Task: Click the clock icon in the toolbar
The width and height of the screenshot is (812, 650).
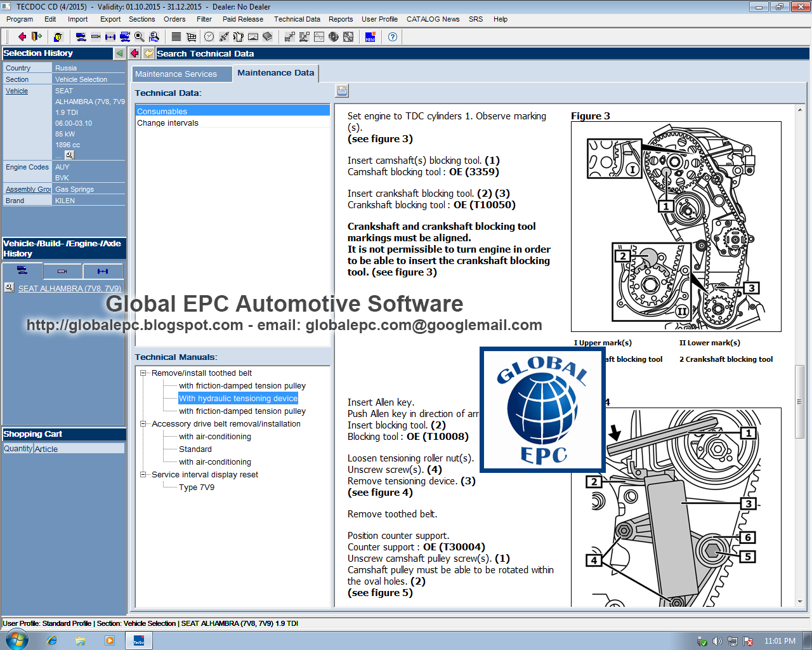Action: (209, 37)
